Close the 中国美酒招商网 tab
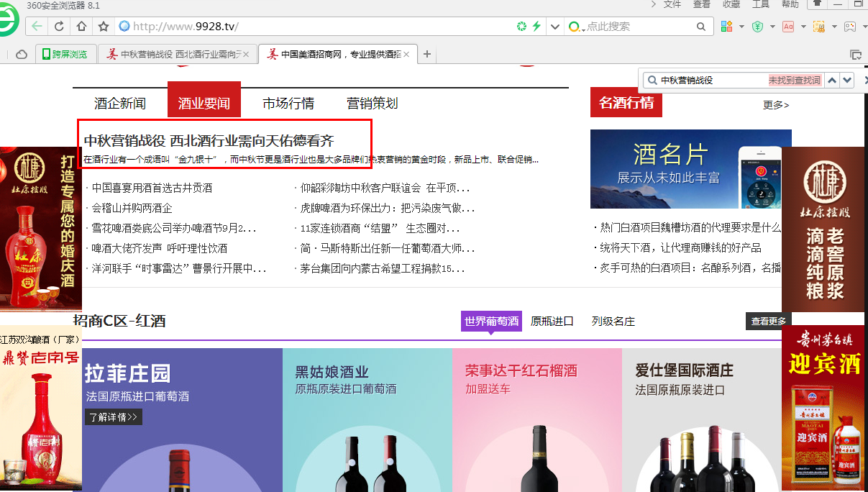This screenshot has width=868, height=492. click(x=406, y=54)
